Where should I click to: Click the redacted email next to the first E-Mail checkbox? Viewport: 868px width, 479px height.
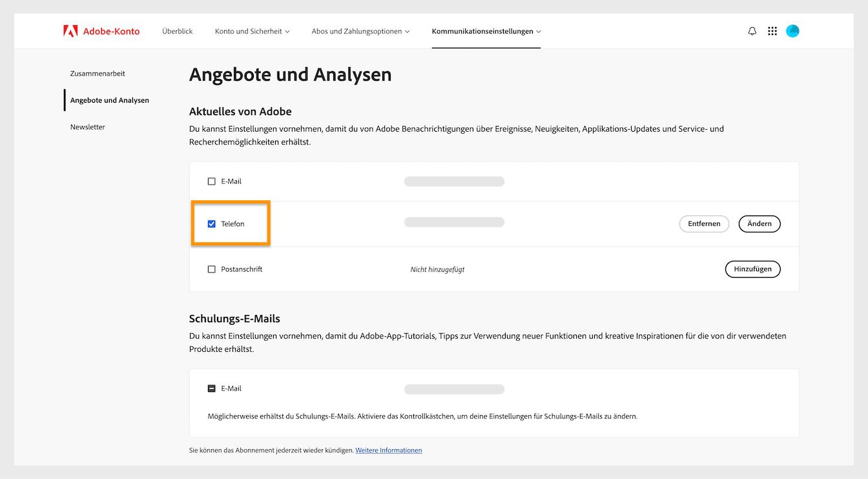tap(454, 182)
